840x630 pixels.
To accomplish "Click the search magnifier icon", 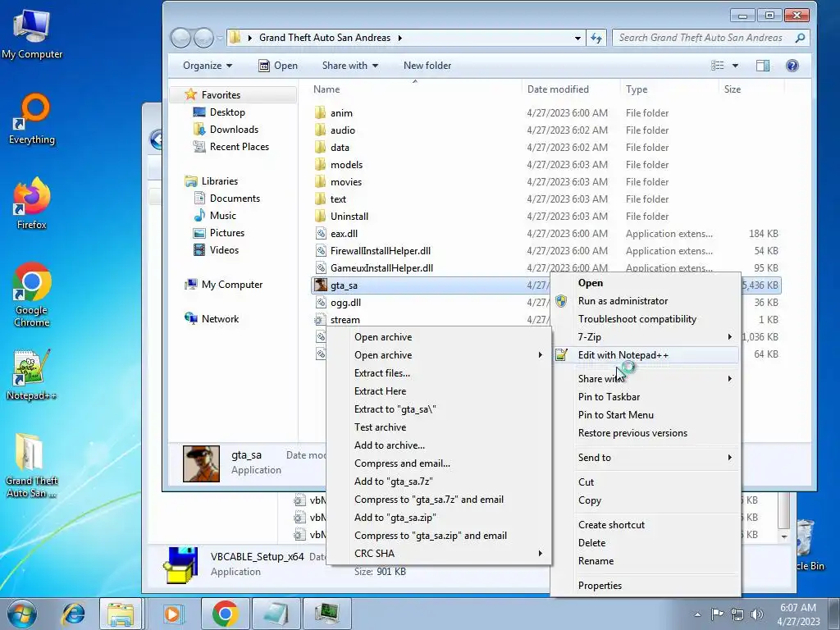I will coord(800,38).
